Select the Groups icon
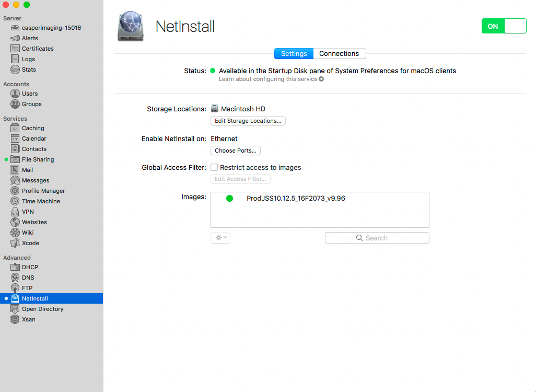 click(15, 104)
